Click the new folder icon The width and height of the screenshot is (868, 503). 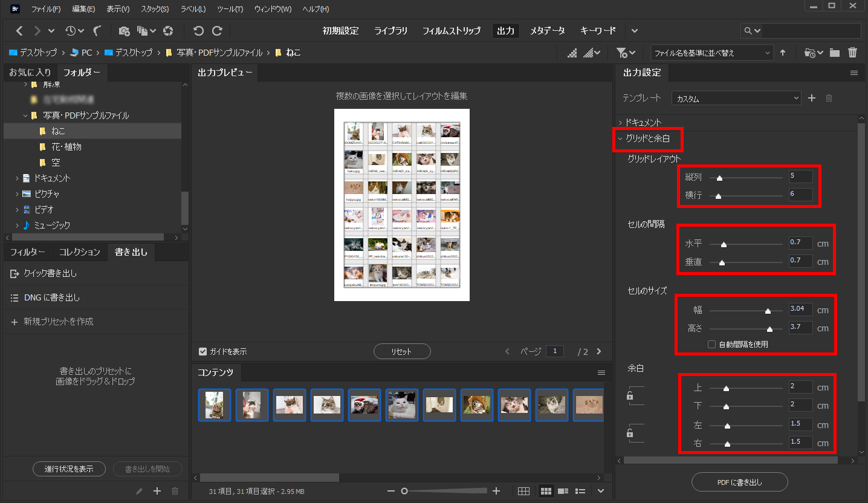point(835,53)
